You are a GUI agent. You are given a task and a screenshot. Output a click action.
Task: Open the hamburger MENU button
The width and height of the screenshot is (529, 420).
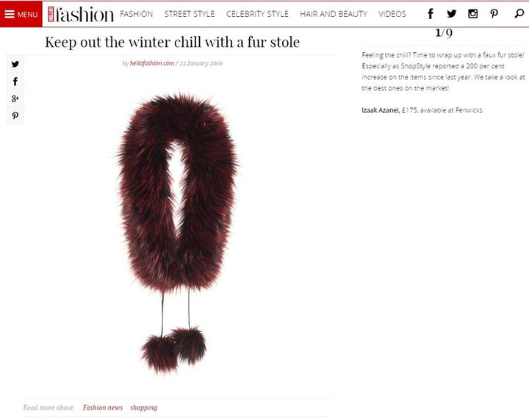(x=21, y=14)
